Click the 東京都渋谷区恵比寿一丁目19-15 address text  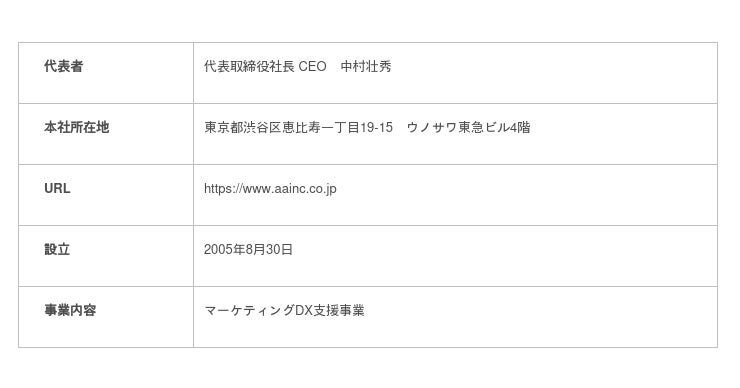tap(298, 127)
